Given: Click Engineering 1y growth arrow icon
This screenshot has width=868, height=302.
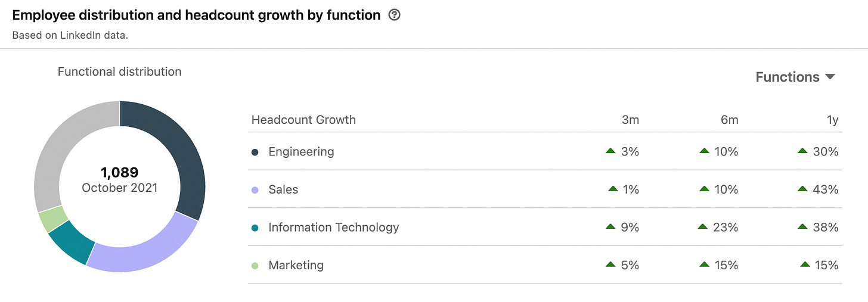Looking at the screenshot, I should tap(802, 151).
